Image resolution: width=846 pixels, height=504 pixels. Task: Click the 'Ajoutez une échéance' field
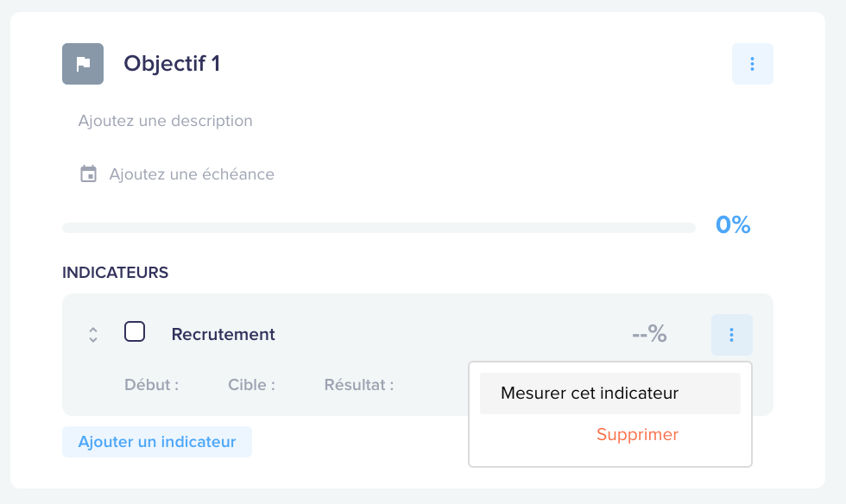click(x=192, y=173)
